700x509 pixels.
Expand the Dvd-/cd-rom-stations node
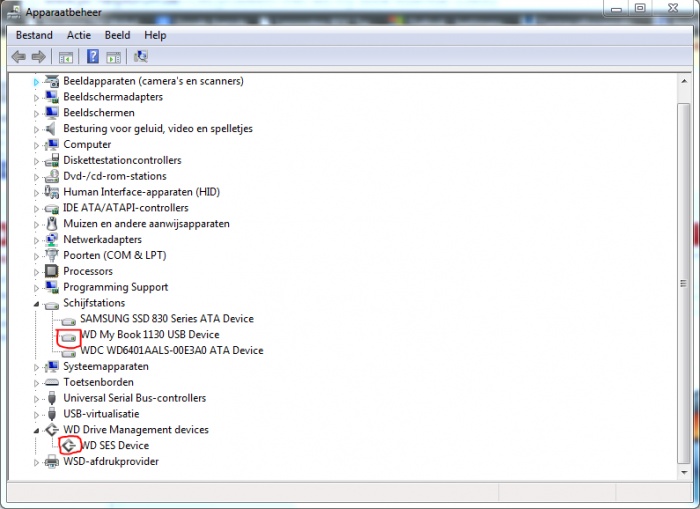36,177
